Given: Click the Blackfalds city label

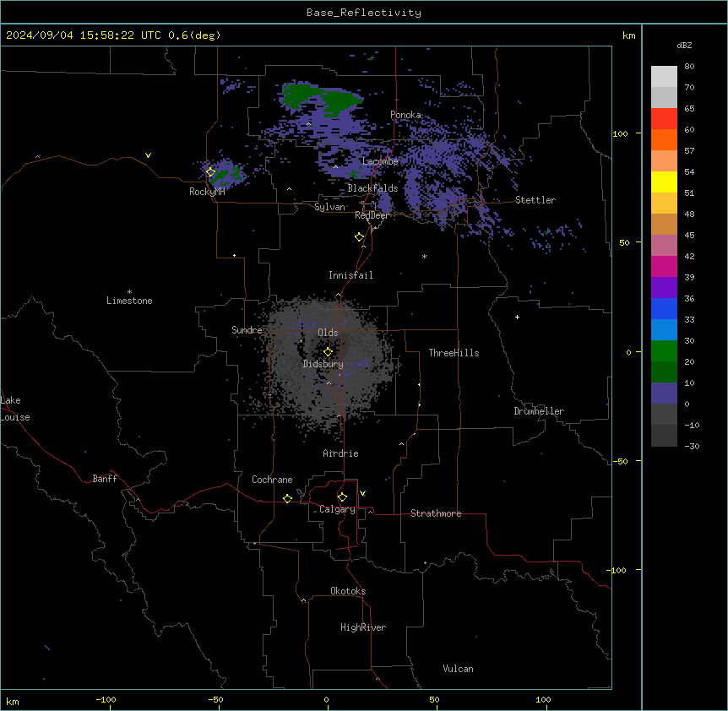Looking at the screenshot, I should (x=372, y=188).
